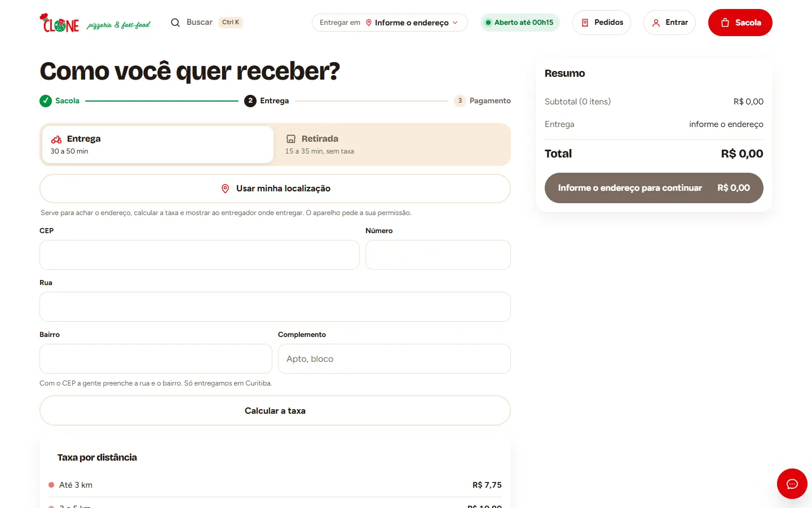Image resolution: width=812 pixels, height=508 pixels.
Task: Click the Resumo heading
Action: (x=564, y=73)
